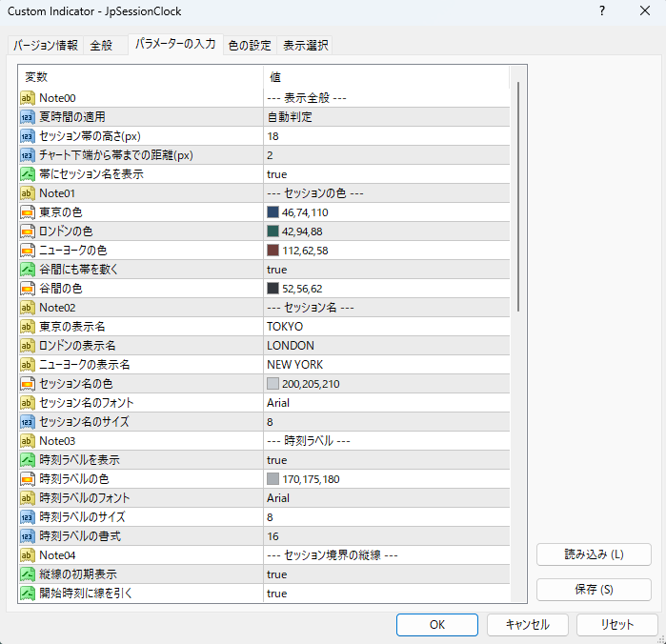Viewport: 666px width, 644px height.
Task: Toggle the 谷間にも帯を敷く true value
Action: click(x=387, y=270)
